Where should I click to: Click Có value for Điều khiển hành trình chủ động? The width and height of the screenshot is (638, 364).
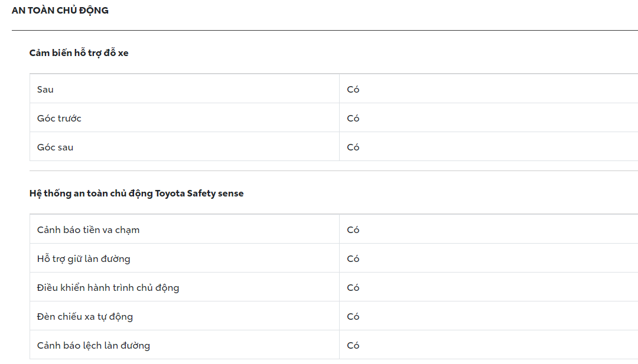click(x=353, y=288)
